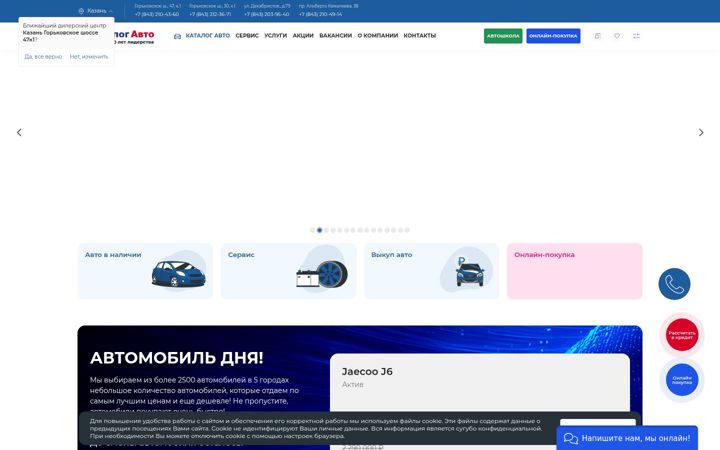Click the car icon next to КАТАЛОГ АВТО
Viewport: 720px width, 450px height.
coord(177,36)
